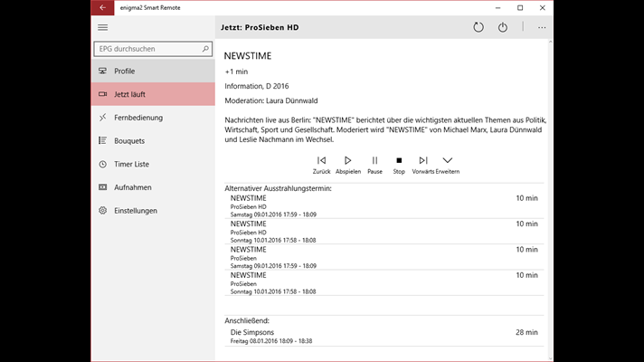Click the Einstellungen gear icon
Screen dimensions: 644x362
pos(103,210)
